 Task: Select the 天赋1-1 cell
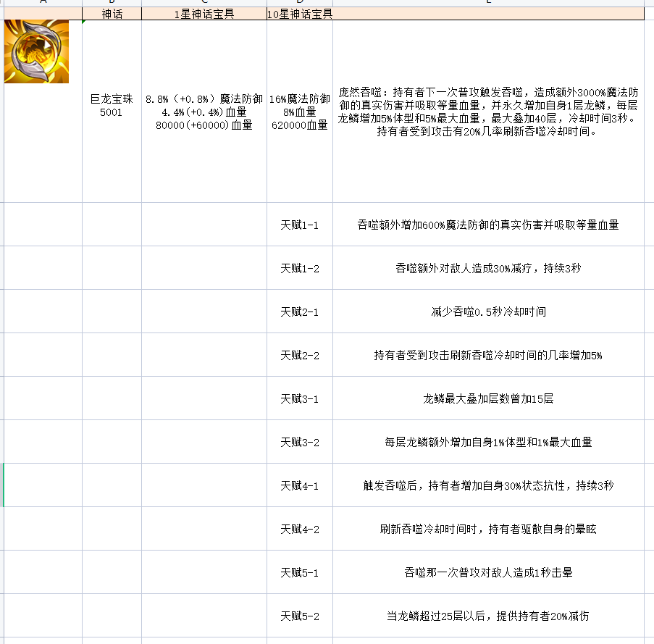pyautogui.click(x=300, y=225)
